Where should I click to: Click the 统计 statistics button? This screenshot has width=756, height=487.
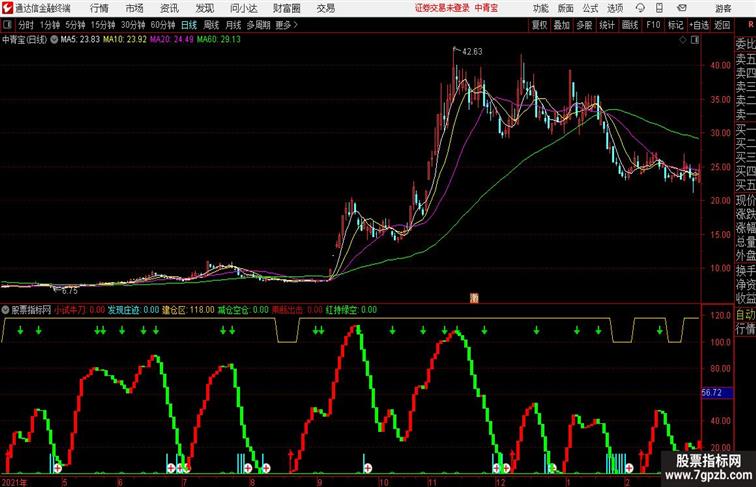tap(607, 25)
